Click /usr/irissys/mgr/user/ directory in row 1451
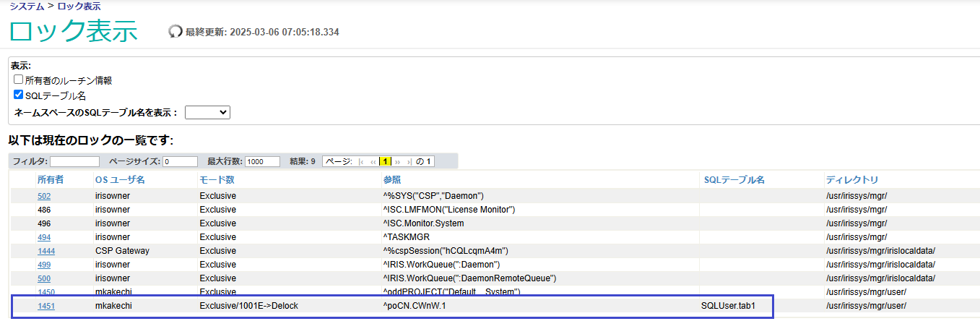Image resolution: width=980 pixels, height=329 pixels. (x=866, y=306)
